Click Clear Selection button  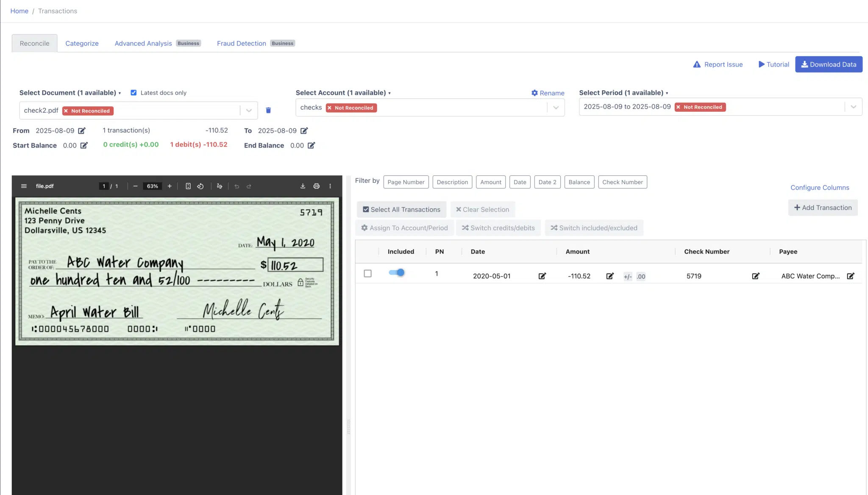click(x=482, y=210)
